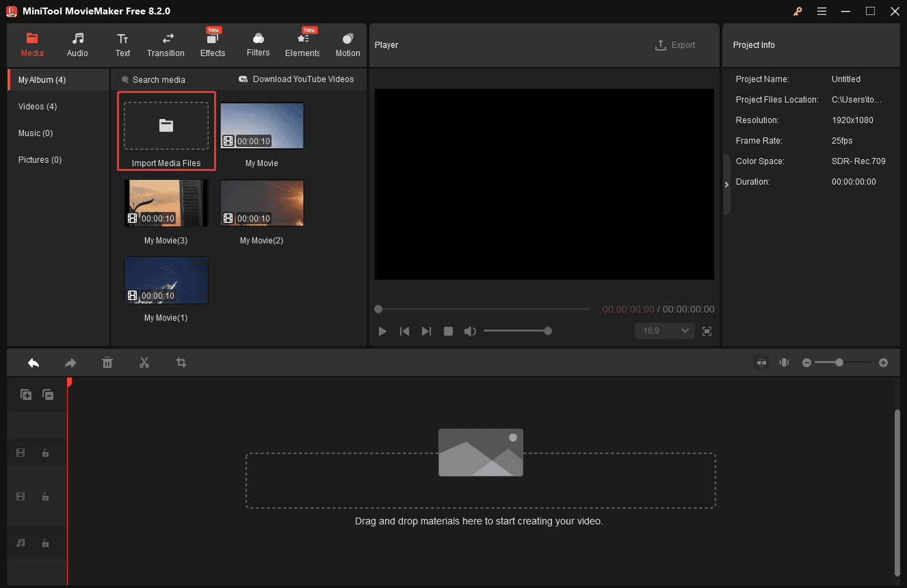Screen dimensions: 907x588
Task: Click the timeline drop zone placeholder
Action: coord(481,480)
